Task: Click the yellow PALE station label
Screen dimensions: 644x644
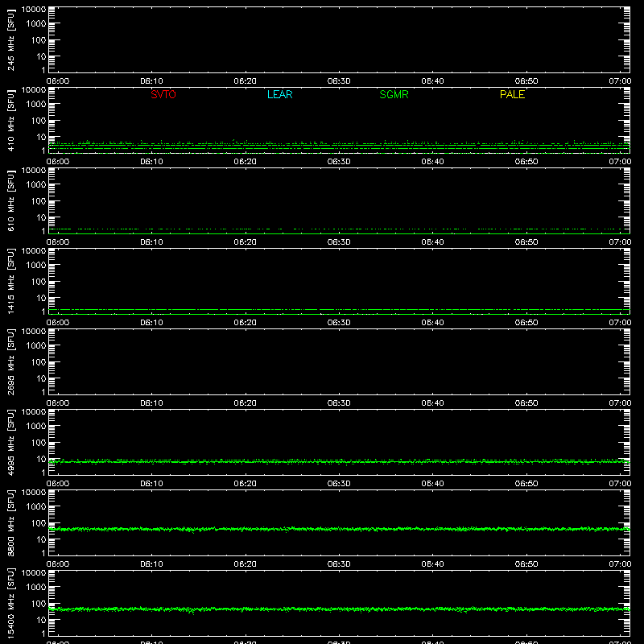Action: click(x=512, y=94)
